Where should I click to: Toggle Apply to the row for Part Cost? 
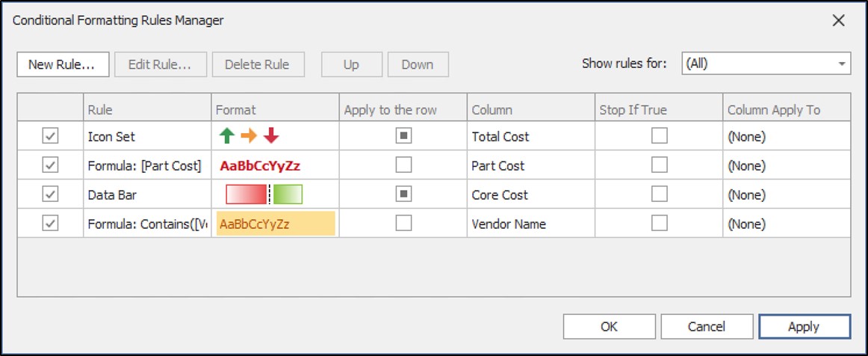403,165
